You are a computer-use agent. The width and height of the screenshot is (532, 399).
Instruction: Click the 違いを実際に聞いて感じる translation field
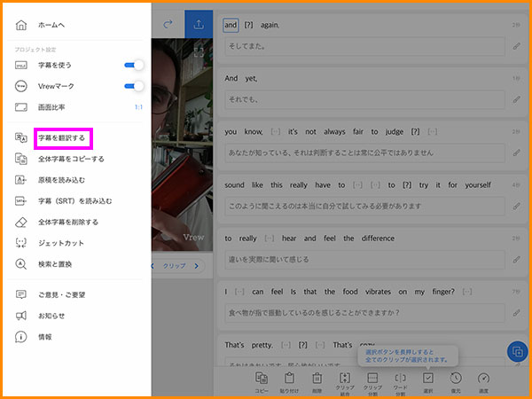[364, 260]
